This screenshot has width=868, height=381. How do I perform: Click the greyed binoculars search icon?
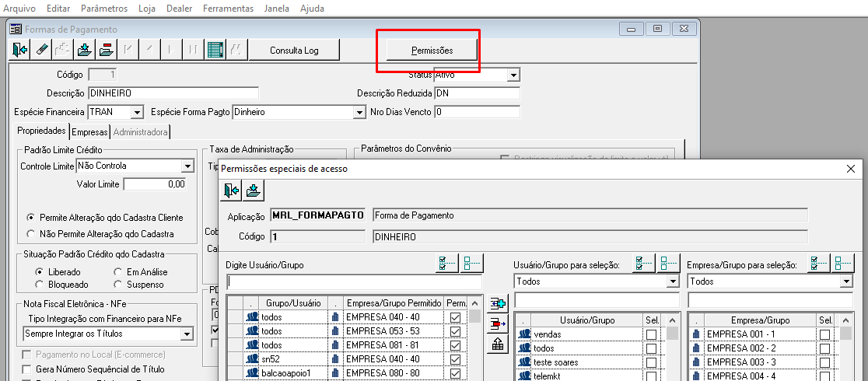click(236, 50)
